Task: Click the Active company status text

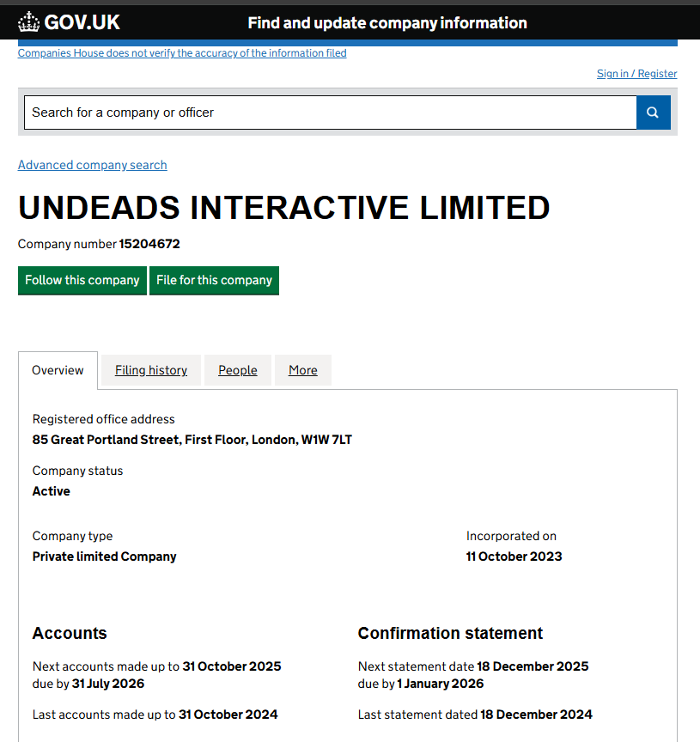Action: tap(52, 491)
